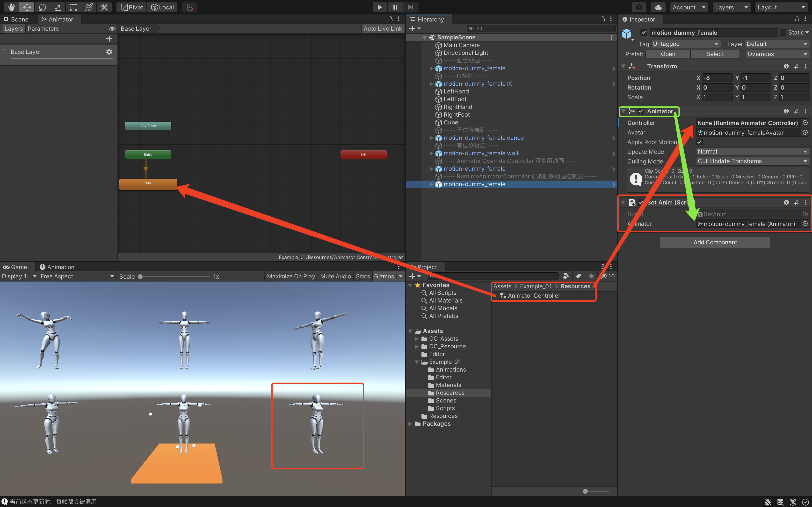Open Animator component preset icon
812x507 pixels.
[x=796, y=111]
